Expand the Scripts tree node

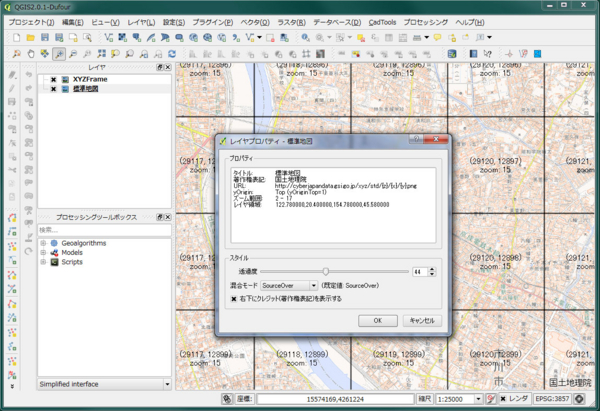point(43,262)
